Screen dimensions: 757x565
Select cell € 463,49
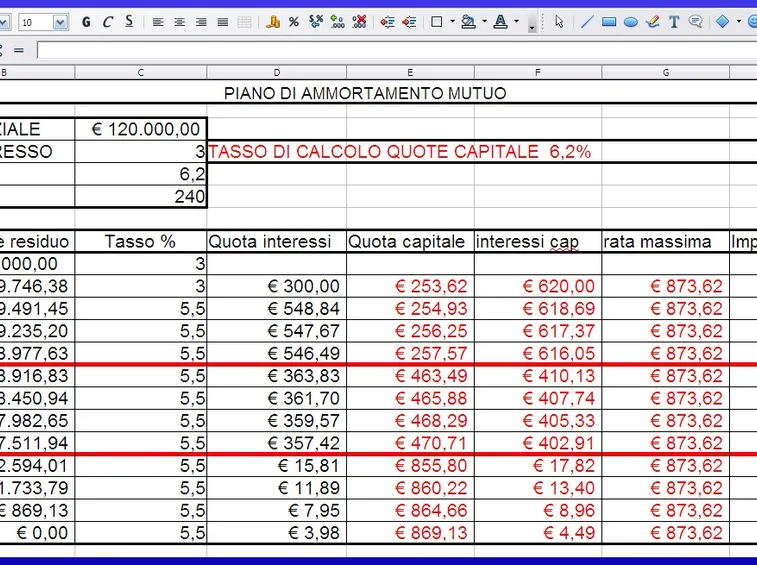(x=410, y=376)
